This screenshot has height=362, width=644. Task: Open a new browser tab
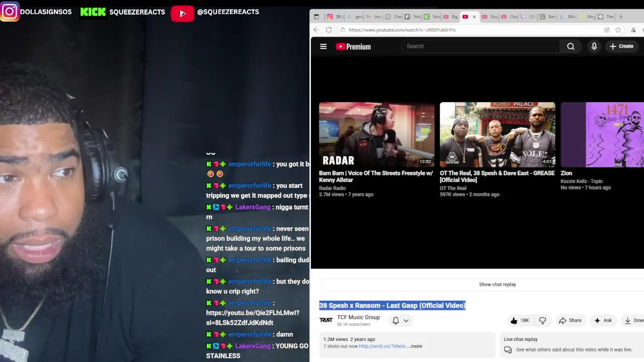(x=621, y=17)
